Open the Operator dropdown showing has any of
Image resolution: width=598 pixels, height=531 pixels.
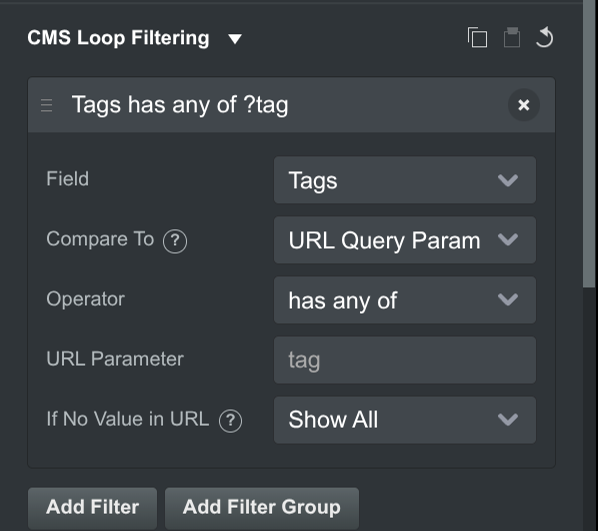click(405, 300)
